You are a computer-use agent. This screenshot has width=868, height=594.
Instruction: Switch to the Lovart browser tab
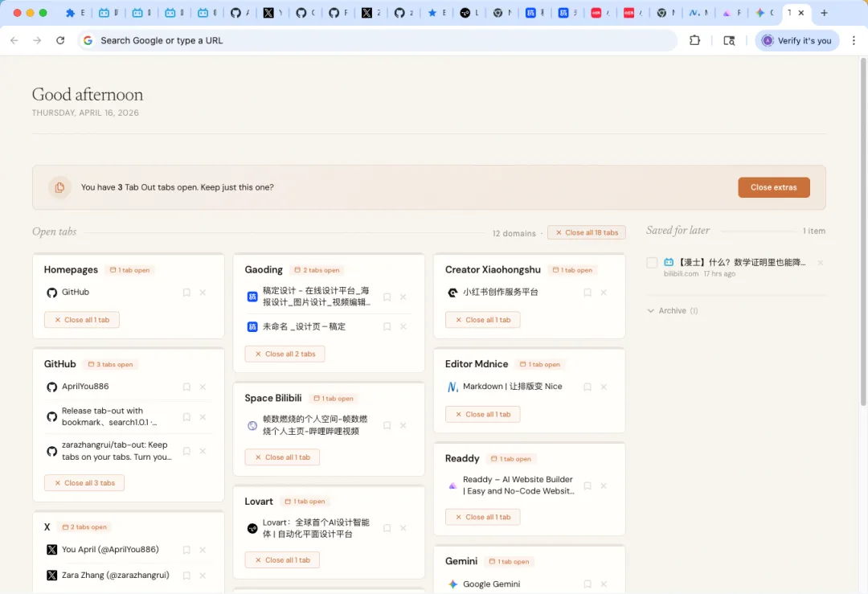tap(469, 13)
